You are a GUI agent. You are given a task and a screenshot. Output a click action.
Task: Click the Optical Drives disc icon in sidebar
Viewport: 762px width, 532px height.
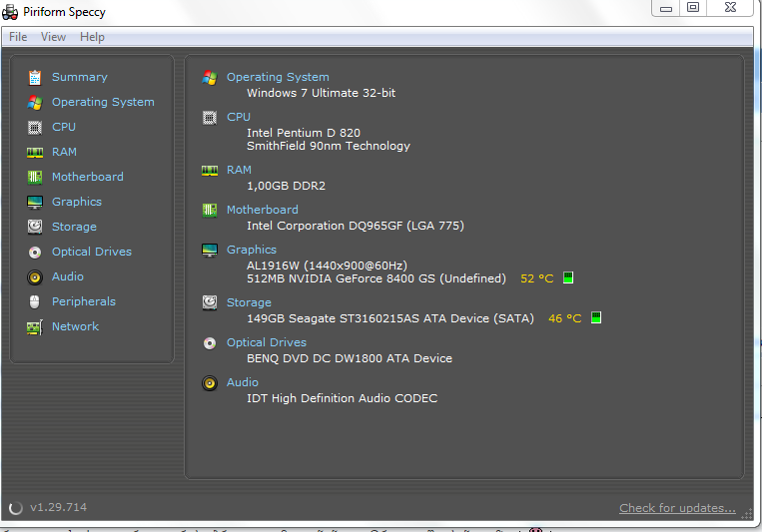(x=35, y=253)
